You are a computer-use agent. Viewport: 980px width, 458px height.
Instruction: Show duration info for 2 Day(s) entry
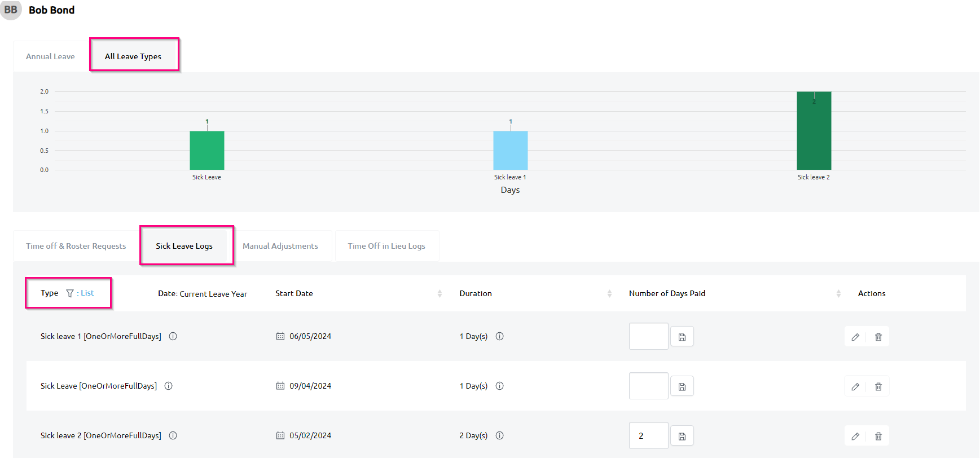499,435
